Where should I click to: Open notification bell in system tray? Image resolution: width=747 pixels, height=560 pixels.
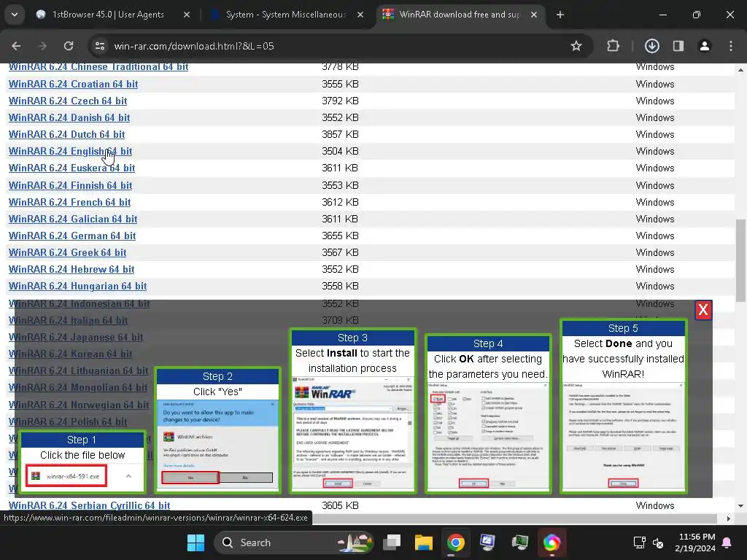[x=727, y=542]
